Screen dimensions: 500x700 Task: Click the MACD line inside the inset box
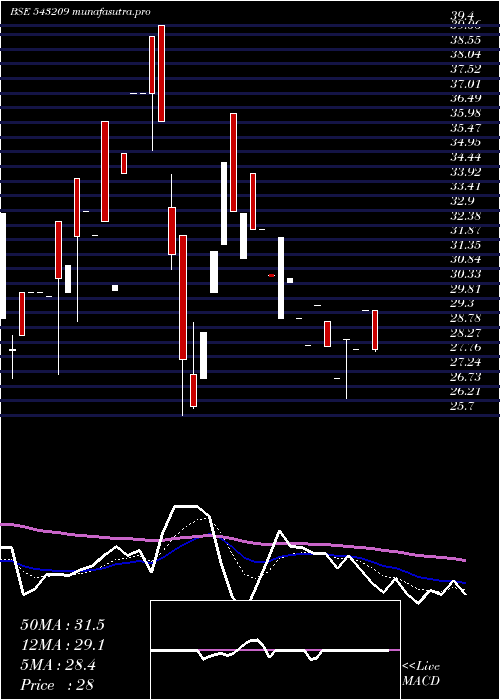(270, 651)
